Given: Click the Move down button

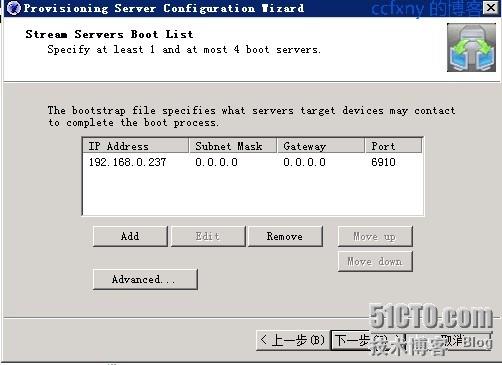Looking at the screenshot, I should (x=375, y=261).
